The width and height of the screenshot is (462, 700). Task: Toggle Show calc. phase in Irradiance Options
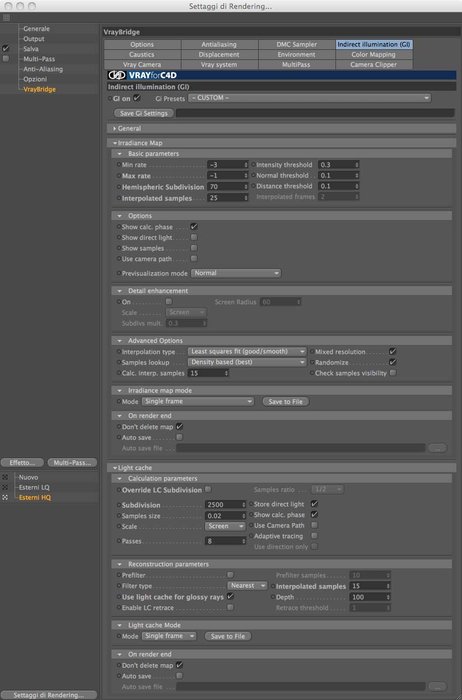pyautogui.click(x=194, y=227)
